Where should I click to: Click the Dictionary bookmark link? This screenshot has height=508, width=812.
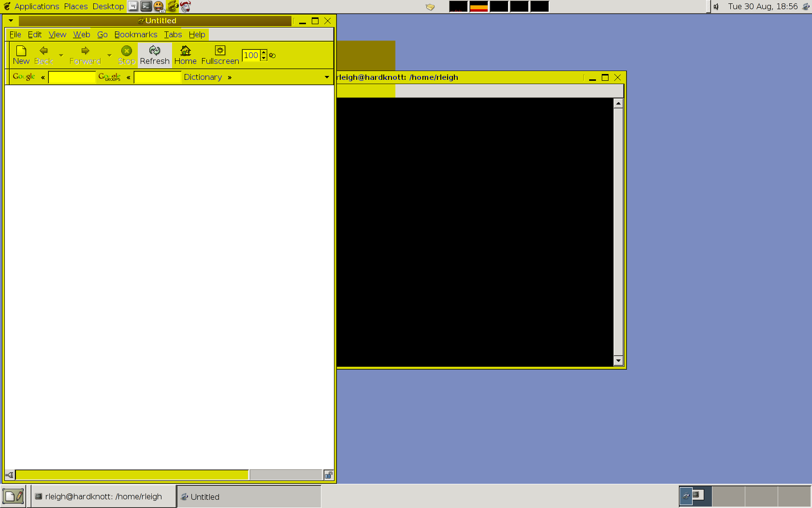[203, 77]
